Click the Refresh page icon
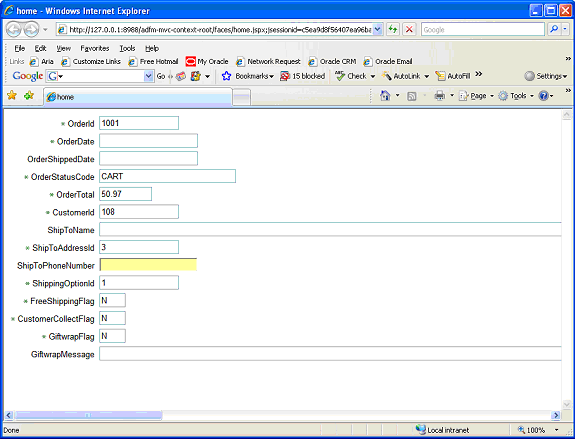 [393, 29]
